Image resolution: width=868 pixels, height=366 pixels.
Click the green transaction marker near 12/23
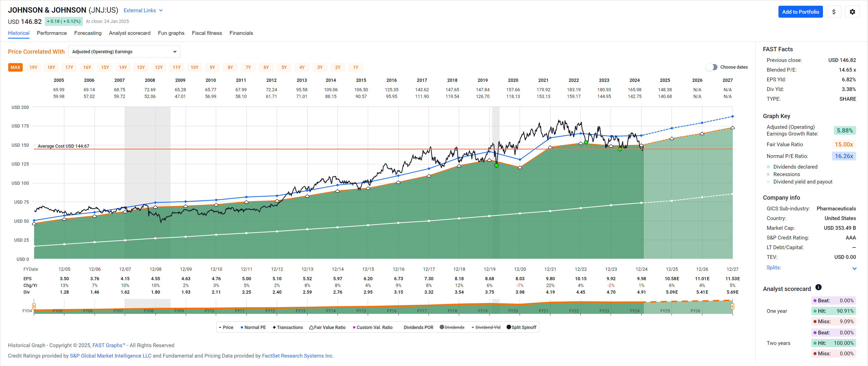pyautogui.click(x=620, y=149)
